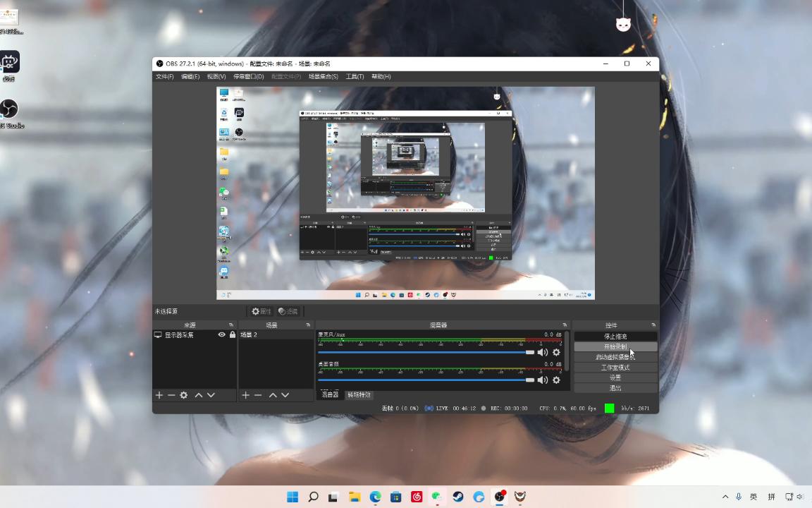Switch to the 转场特效 tab
The height and width of the screenshot is (508, 812).
[359, 395]
